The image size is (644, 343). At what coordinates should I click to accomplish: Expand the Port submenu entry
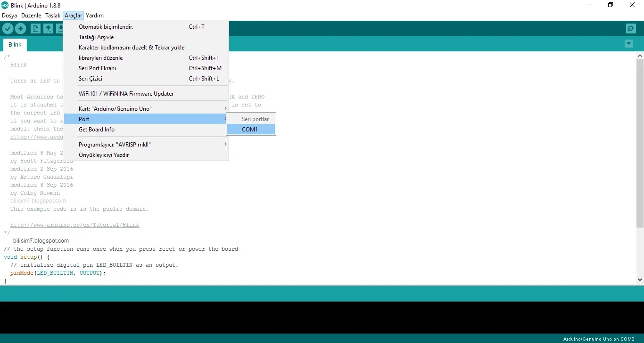click(146, 119)
